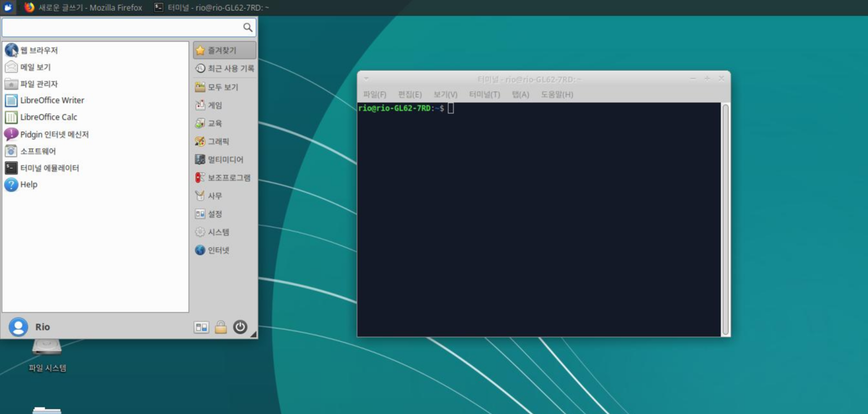The height and width of the screenshot is (414, 868).
Task: Click the Firefox icon in the panel taskbar
Action: click(x=29, y=7)
